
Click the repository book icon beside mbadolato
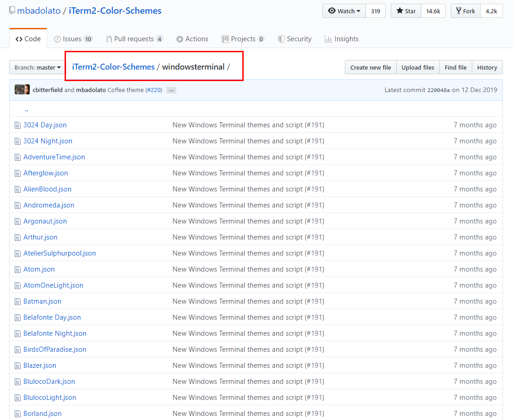[12, 11]
